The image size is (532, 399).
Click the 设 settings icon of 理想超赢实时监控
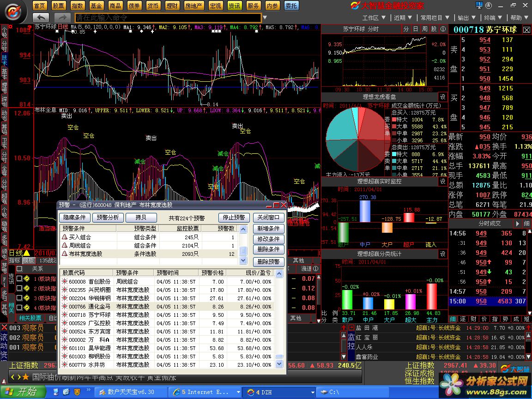[x=443, y=181]
